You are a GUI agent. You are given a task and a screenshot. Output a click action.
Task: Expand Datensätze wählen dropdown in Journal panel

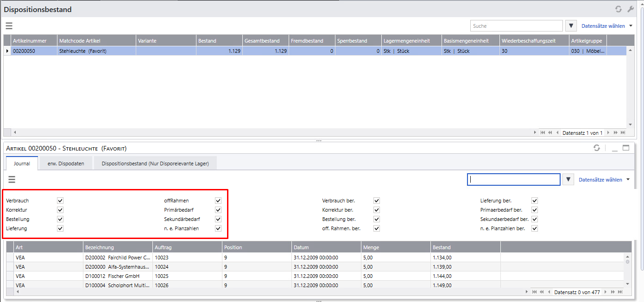604,179
